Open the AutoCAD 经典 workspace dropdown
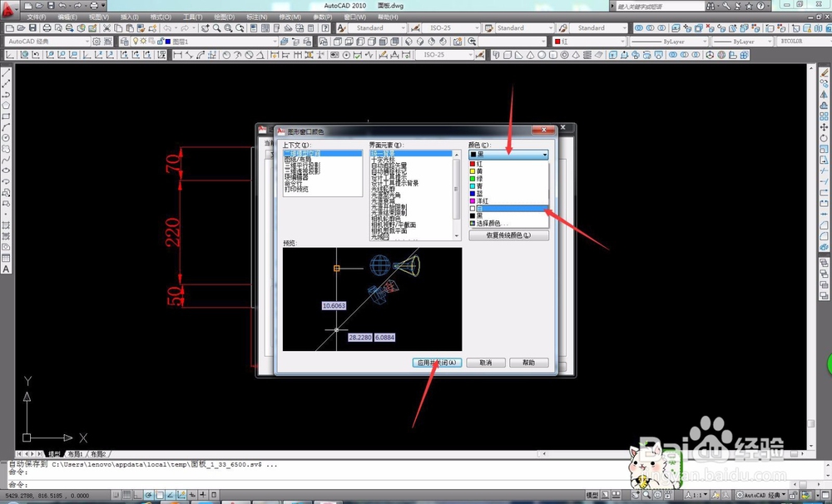 (x=48, y=41)
